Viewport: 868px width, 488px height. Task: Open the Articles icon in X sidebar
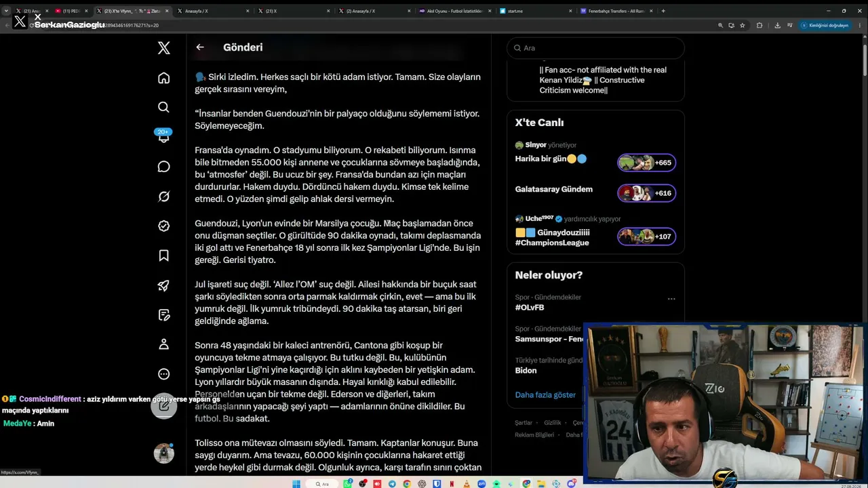pos(163,314)
